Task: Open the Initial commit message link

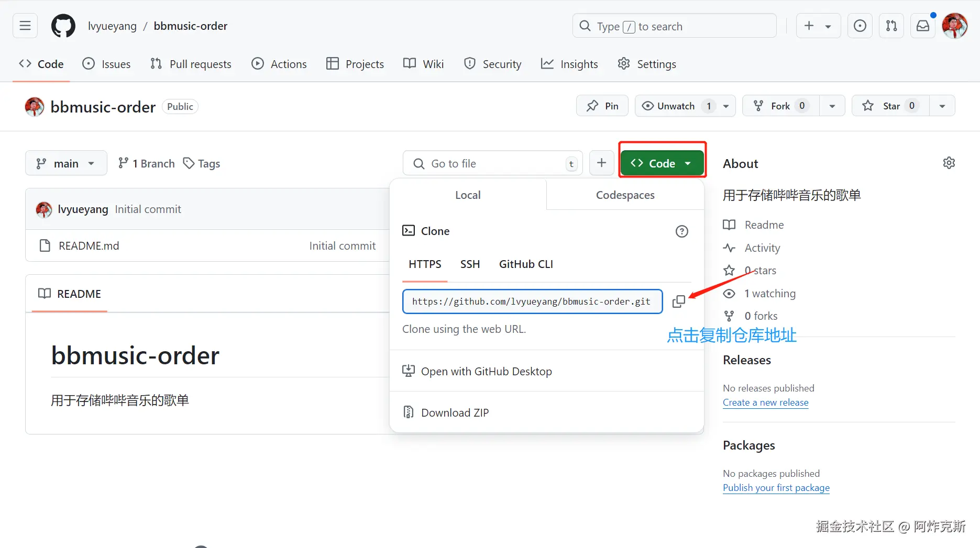Action: tap(148, 209)
